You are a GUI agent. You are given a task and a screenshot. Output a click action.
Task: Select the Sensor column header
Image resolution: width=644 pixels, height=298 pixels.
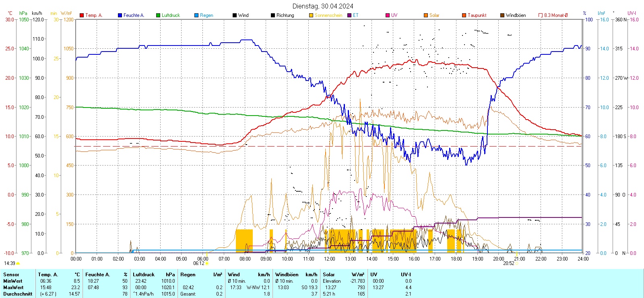11,275
